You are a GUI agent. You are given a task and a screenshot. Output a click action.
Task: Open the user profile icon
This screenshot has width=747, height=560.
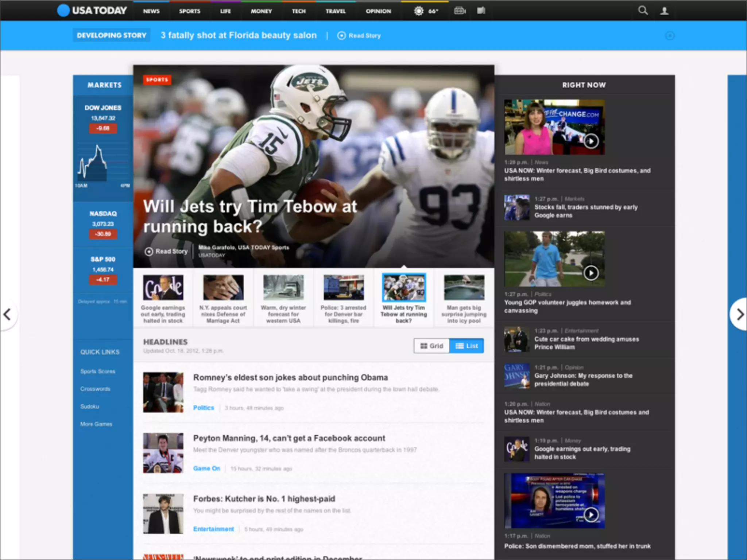click(664, 11)
